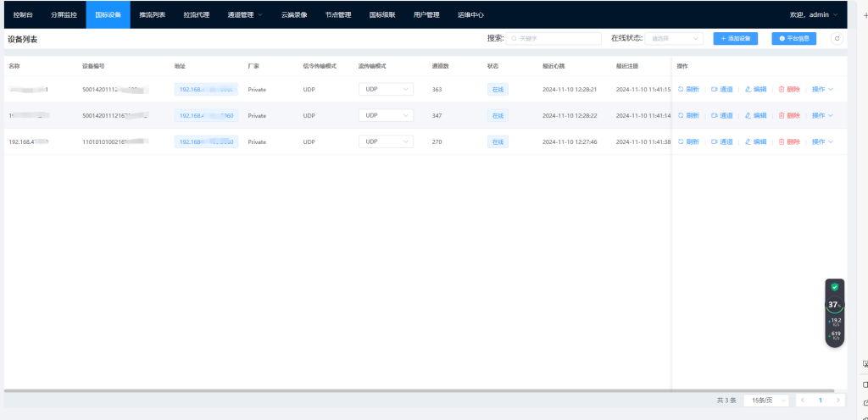The image size is (868, 420).
Task: Expand the 通道管理 navigation menu
Action: (x=245, y=14)
